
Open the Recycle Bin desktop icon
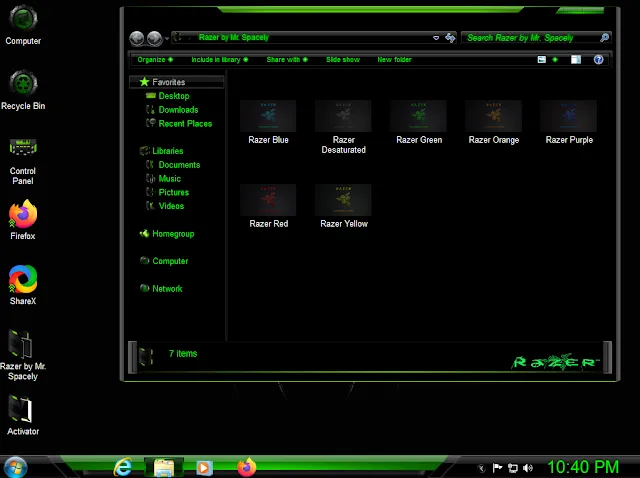tap(23, 90)
